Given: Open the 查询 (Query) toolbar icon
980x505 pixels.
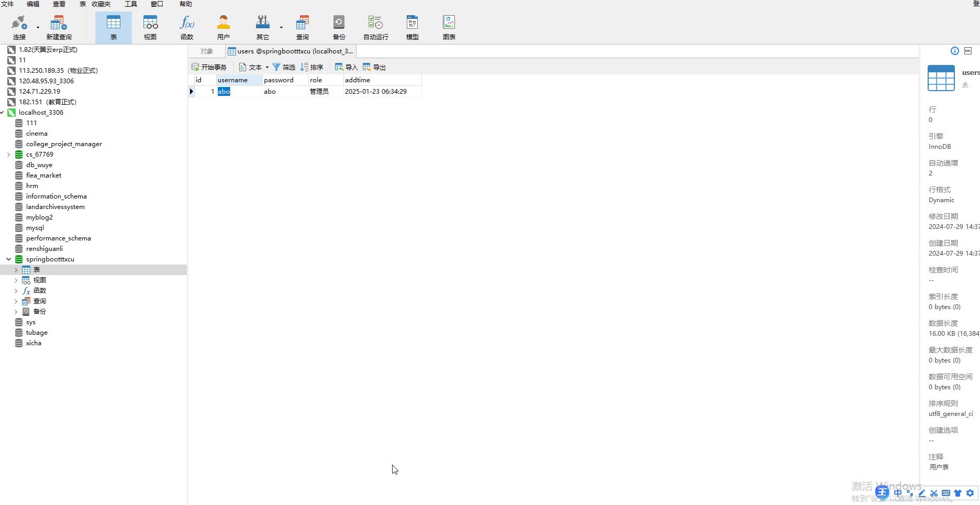Looking at the screenshot, I should 303,27.
